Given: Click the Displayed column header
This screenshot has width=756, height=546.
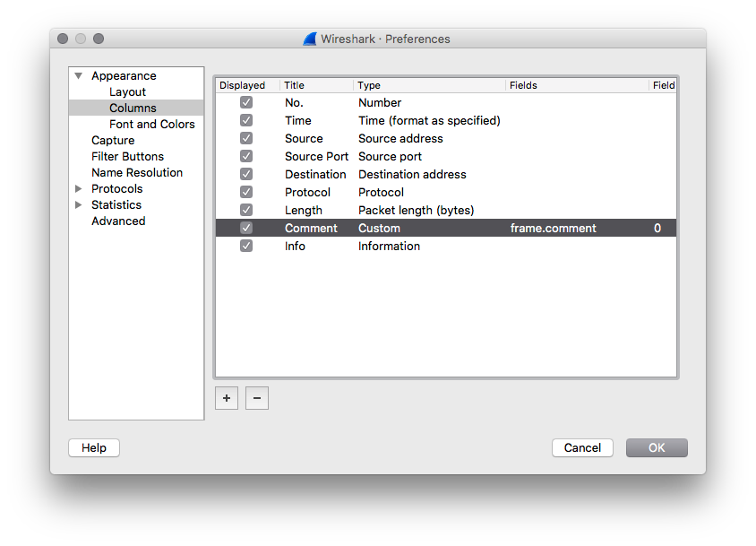Looking at the screenshot, I should tap(242, 85).
